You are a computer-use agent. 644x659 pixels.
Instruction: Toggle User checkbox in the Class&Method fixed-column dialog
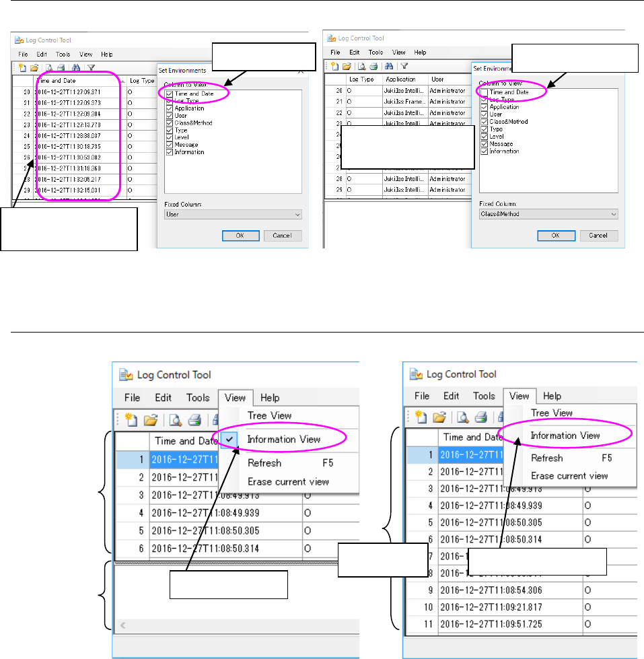[x=485, y=114]
